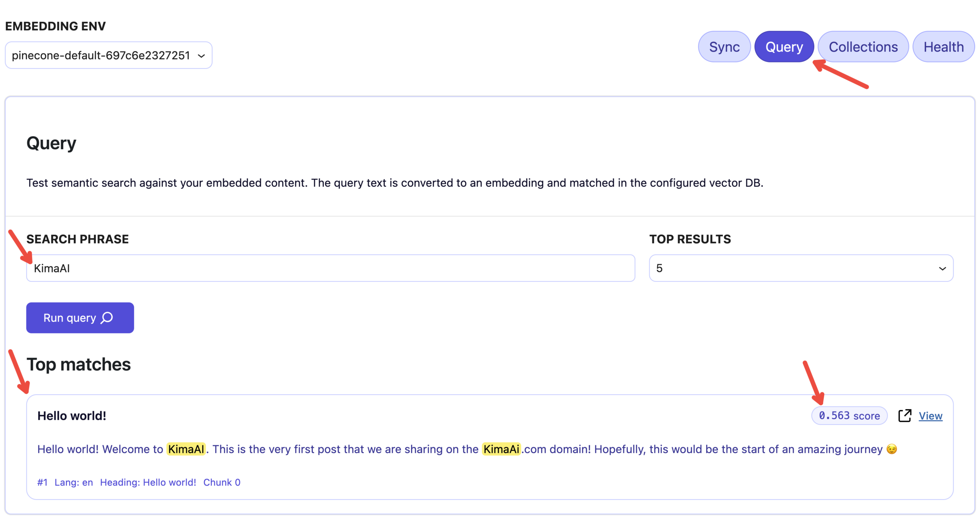This screenshot has height=519, width=980.
Task: Click the Embedding Env dropdown chevron
Action: (201, 56)
